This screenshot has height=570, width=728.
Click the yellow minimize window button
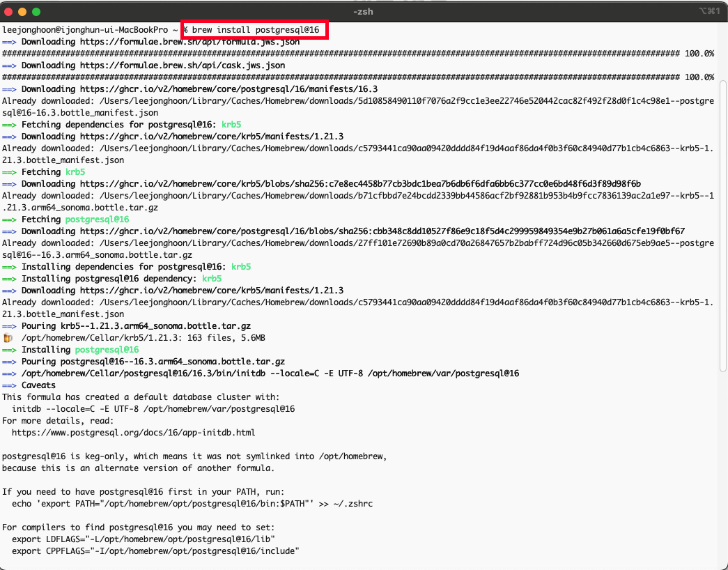click(22, 12)
